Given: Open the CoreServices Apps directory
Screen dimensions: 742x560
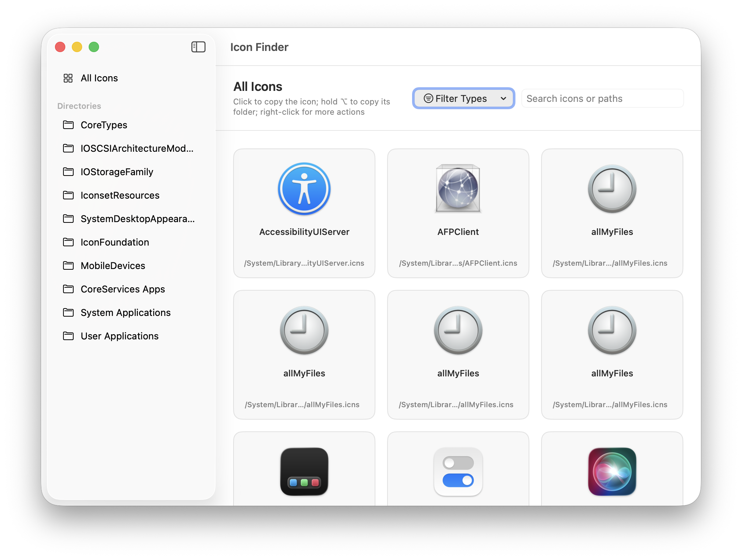Looking at the screenshot, I should 131,289.
